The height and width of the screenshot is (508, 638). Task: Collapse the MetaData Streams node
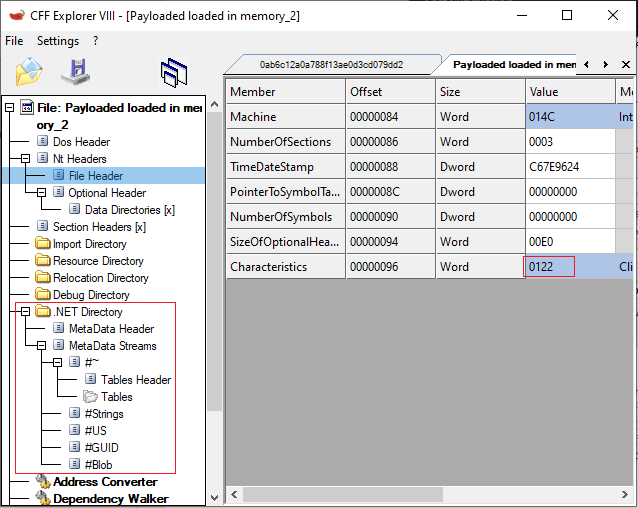42,346
